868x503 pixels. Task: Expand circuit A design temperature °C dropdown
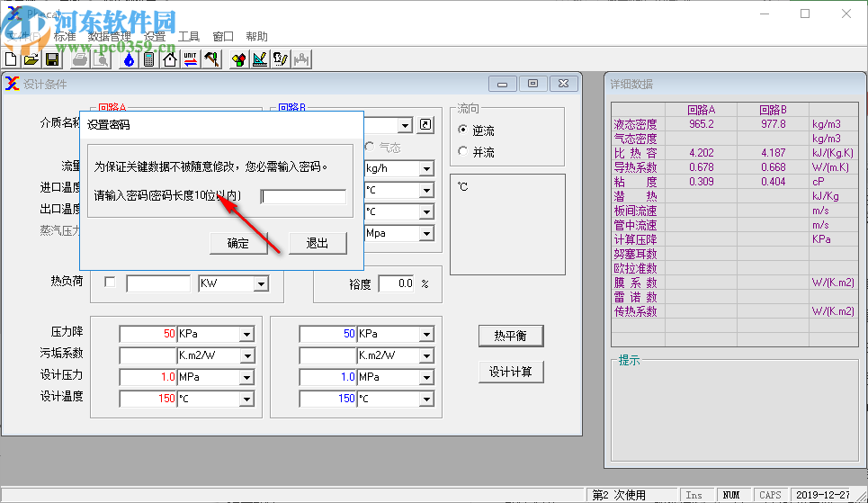click(x=246, y=400)
